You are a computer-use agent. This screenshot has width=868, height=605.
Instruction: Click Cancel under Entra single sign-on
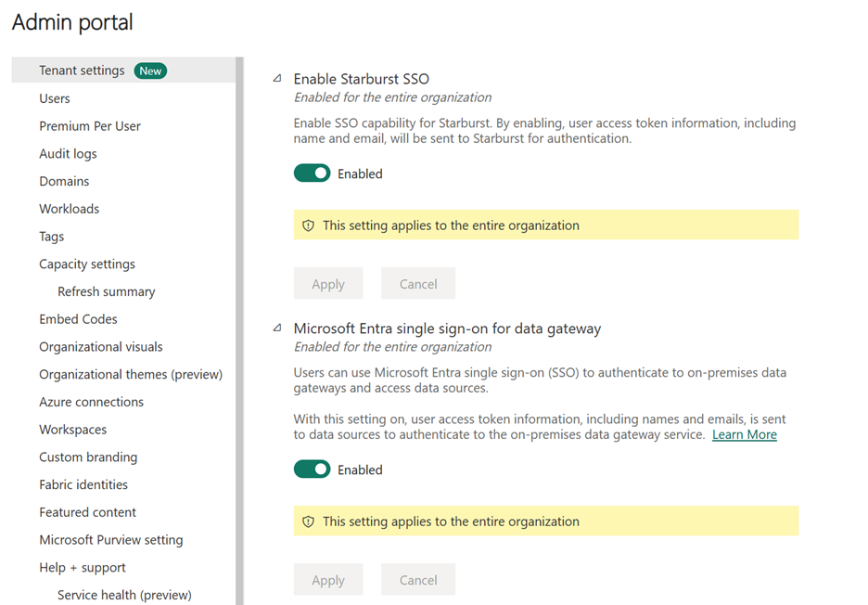pos(418,580)
